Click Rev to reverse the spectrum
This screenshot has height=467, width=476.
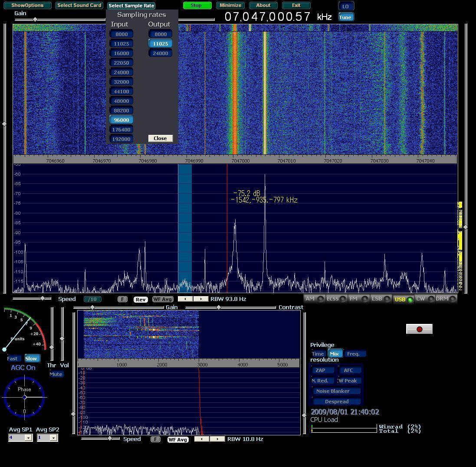[140, 299]
